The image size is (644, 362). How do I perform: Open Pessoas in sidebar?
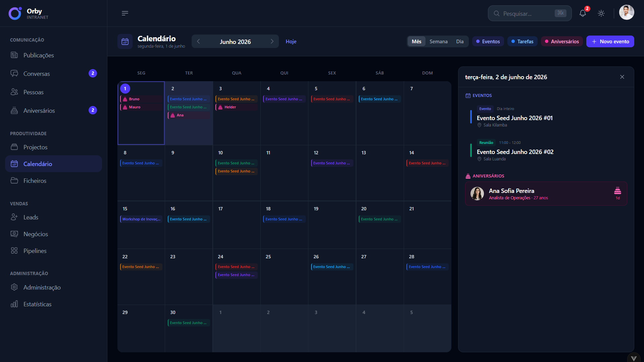click(x=53, y=92)
